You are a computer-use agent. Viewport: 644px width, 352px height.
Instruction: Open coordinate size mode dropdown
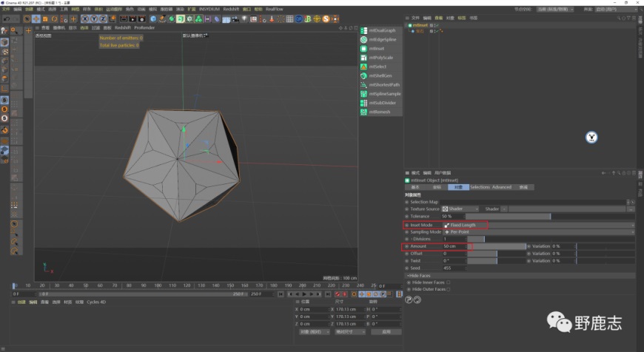pos(350,332)
